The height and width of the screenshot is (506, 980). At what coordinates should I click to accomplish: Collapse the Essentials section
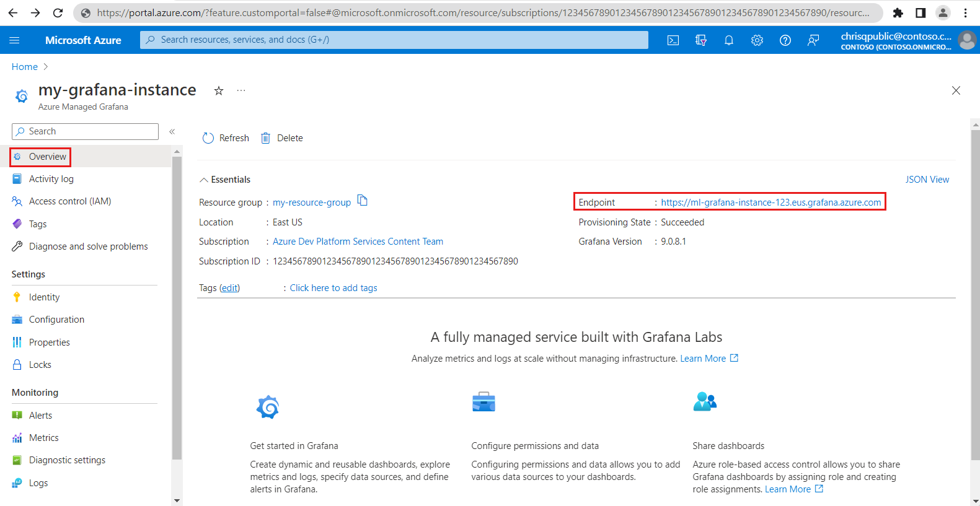coord(203,180)
